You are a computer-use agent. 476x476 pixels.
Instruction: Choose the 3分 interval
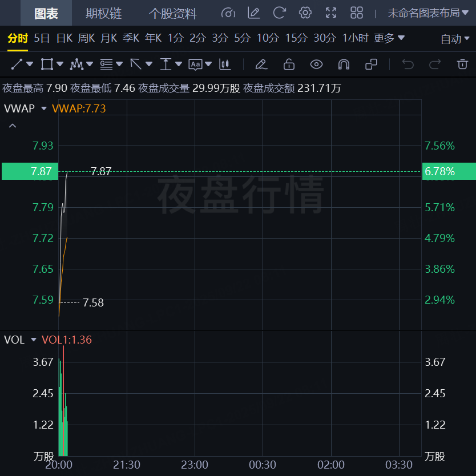click(x=220, y=38)
